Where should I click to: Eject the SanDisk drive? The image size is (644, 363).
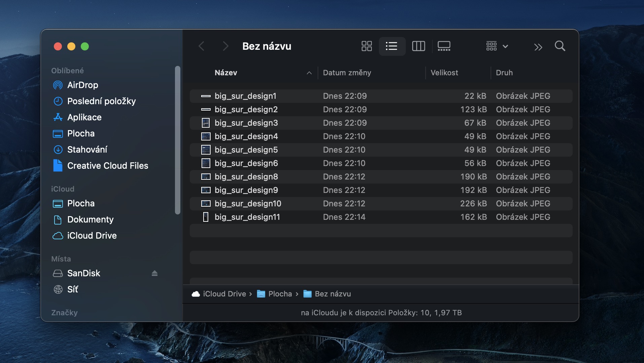(154, 273)
